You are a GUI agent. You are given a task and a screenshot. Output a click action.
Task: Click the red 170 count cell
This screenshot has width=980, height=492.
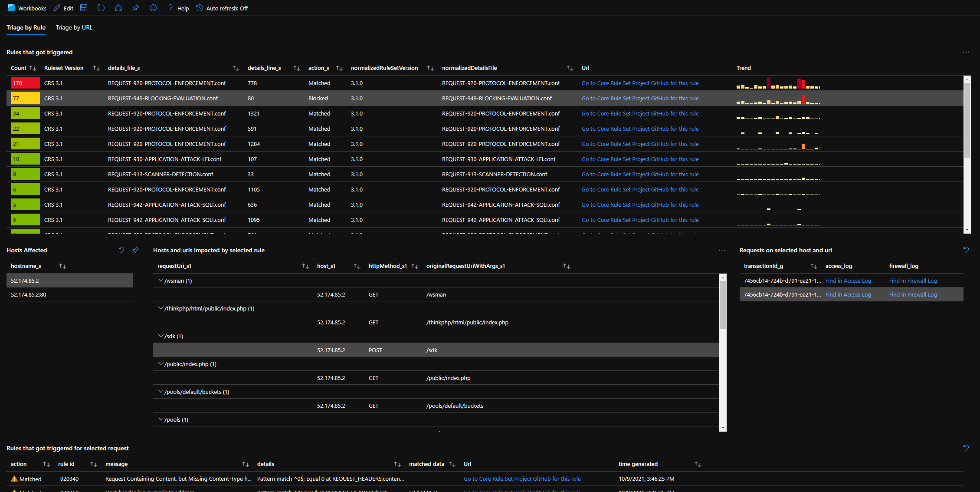25,83
